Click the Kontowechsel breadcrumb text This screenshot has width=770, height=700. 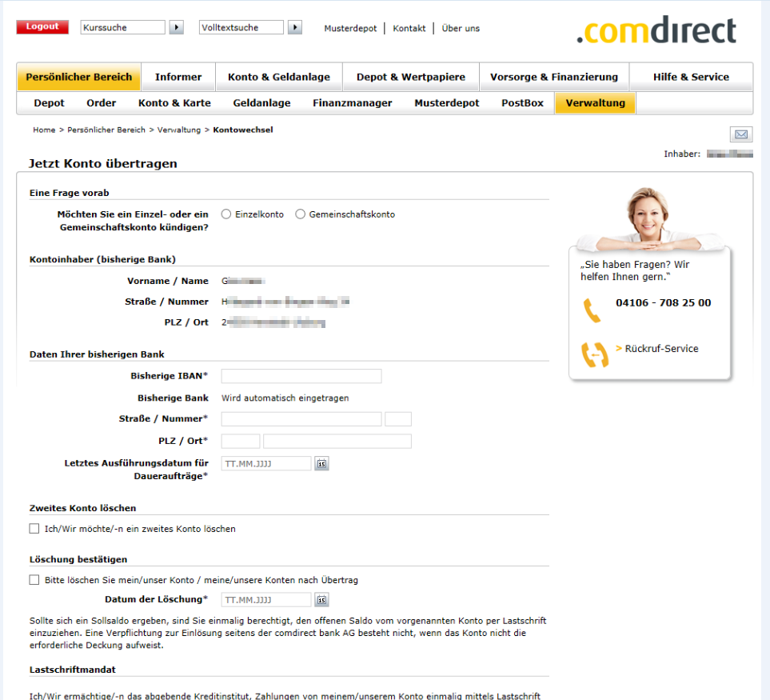[x=243, y=130]
